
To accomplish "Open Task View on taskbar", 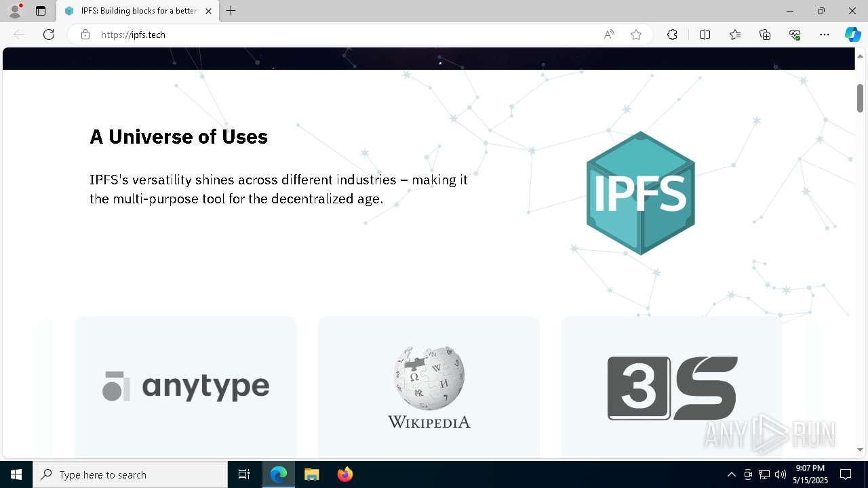I will pyautogui.click(x=244, y=474).
